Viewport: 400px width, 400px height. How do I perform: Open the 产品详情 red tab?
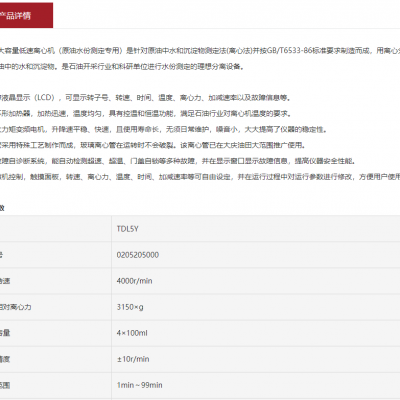tap(26, 15)
